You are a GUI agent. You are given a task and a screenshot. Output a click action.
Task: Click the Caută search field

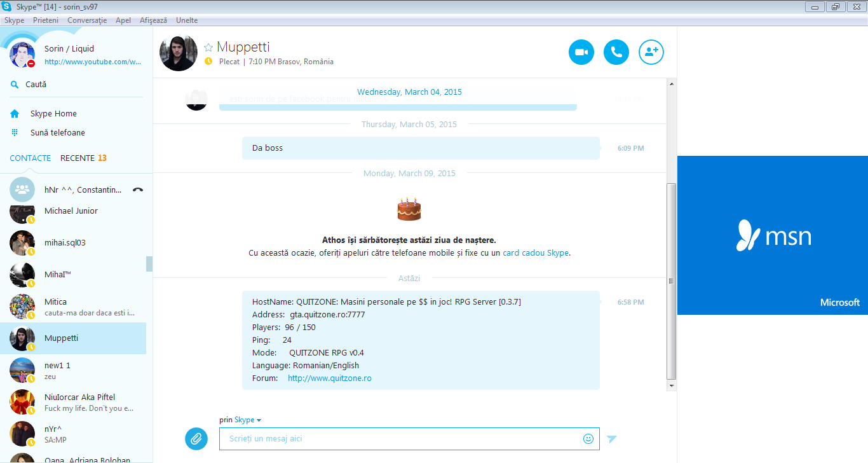coord(76,85)
